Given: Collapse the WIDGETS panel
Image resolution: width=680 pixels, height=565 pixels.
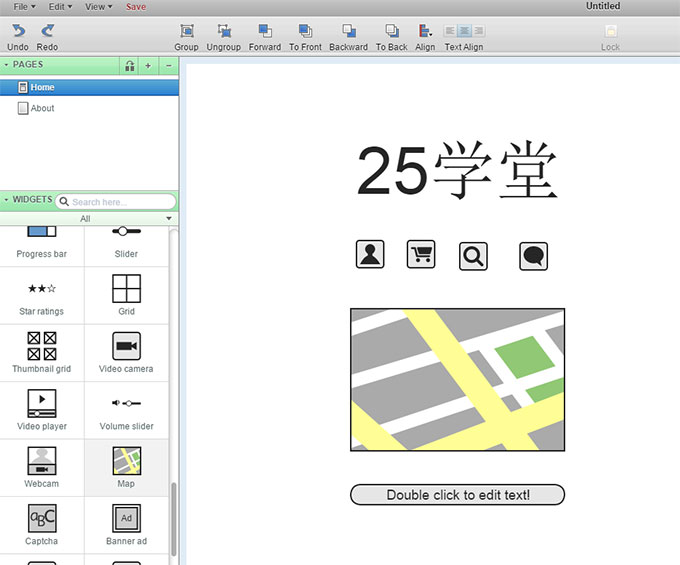Looking at the screenshot, I should [7, 200].
